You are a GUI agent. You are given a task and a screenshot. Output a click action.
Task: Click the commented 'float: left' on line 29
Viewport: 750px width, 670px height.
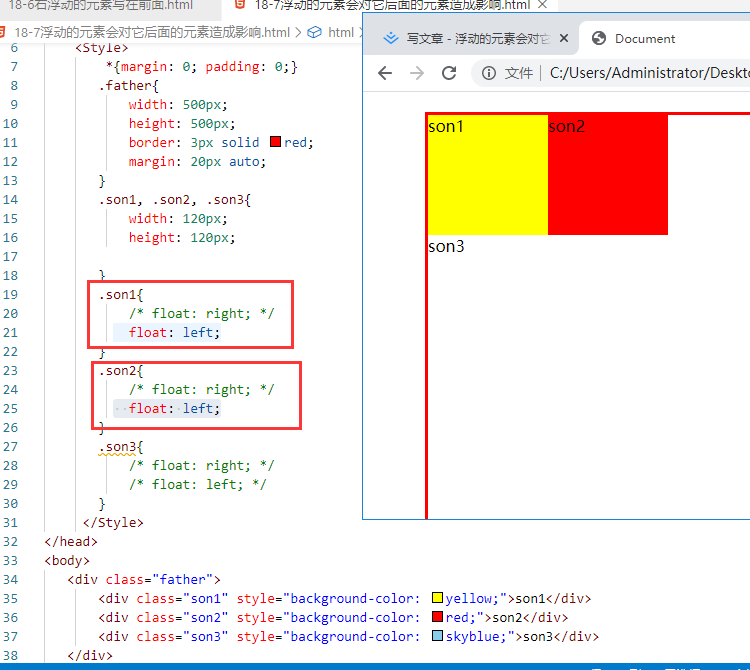(x=198, y=485)
